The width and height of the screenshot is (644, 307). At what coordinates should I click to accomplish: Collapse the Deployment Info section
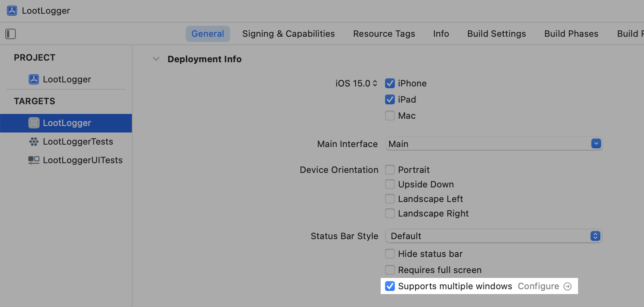pos(156,59)
